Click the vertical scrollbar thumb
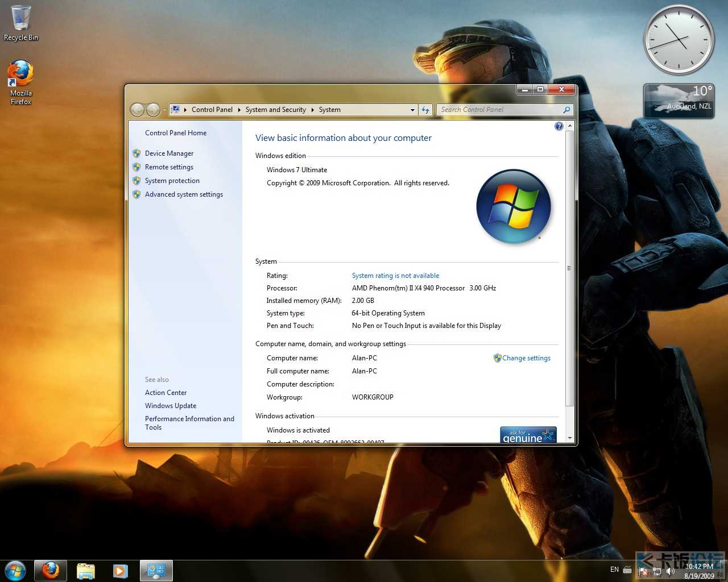The height and width of the screenshot is (582, 728). click(x=569, y=268)
